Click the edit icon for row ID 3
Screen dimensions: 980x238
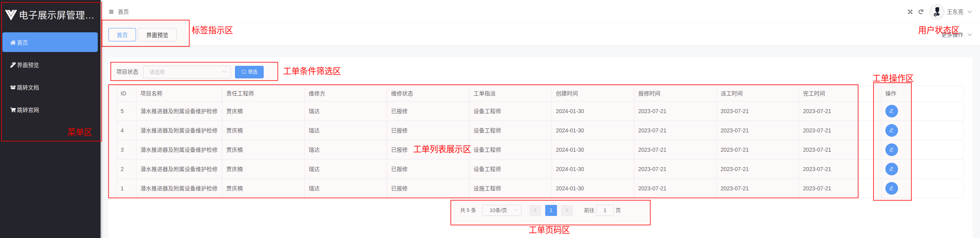[x=891, y=150]
